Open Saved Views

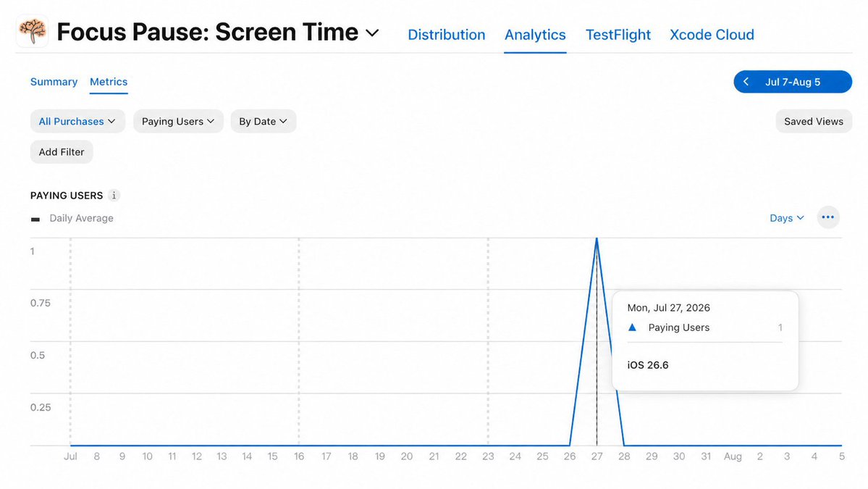pyautogui.click(x=814, y=121)
